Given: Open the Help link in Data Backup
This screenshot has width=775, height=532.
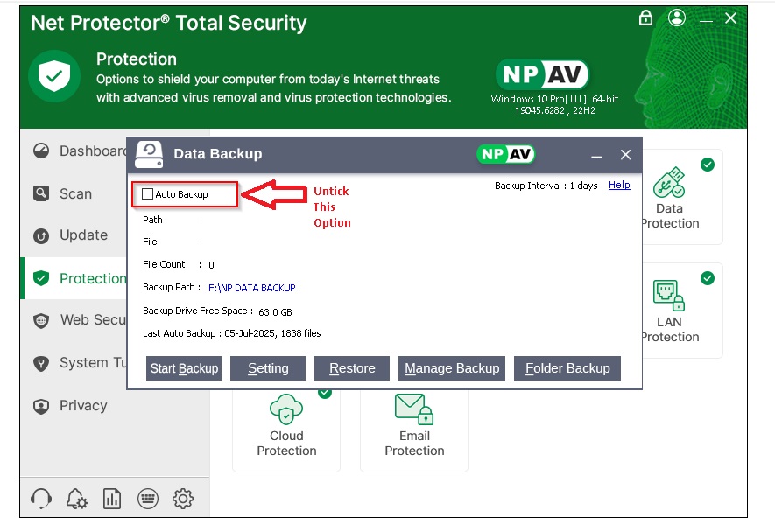Looking at the screenshot, I should (x=619, y=185).
